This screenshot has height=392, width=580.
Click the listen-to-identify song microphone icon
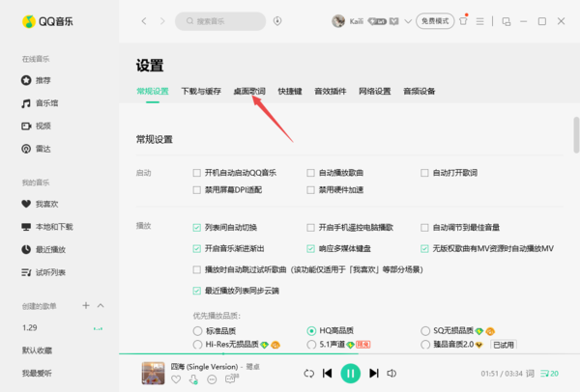point(277,20)
